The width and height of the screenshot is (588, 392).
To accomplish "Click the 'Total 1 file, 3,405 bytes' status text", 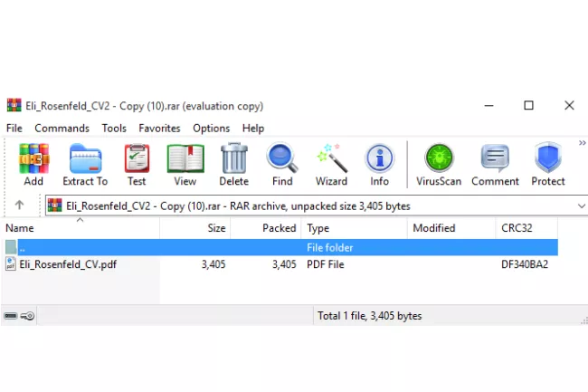I will tap(370, 316).
